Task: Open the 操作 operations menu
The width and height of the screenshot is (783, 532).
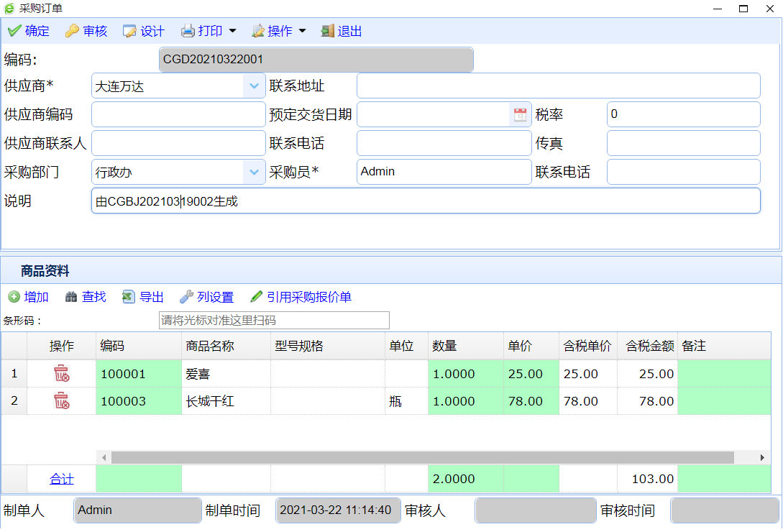Action: coord(279,31)
